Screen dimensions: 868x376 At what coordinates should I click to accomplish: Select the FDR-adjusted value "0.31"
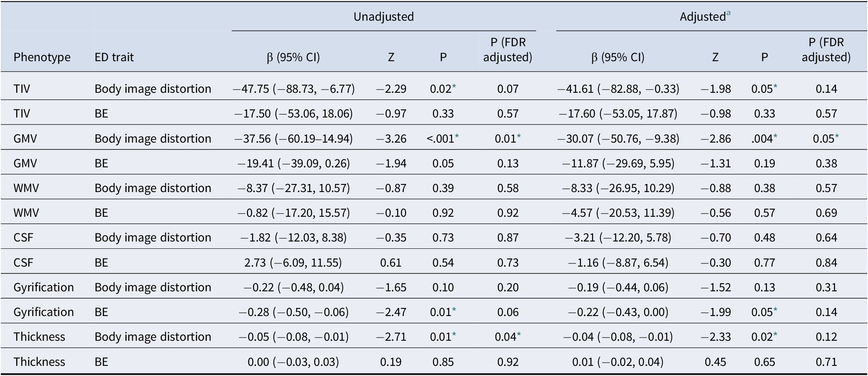click(826, 287)
